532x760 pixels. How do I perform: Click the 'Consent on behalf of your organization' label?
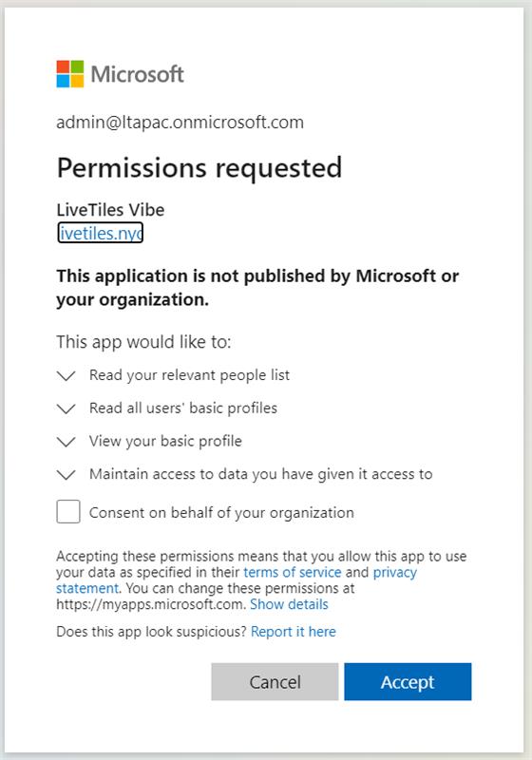(x=221, y=513)
